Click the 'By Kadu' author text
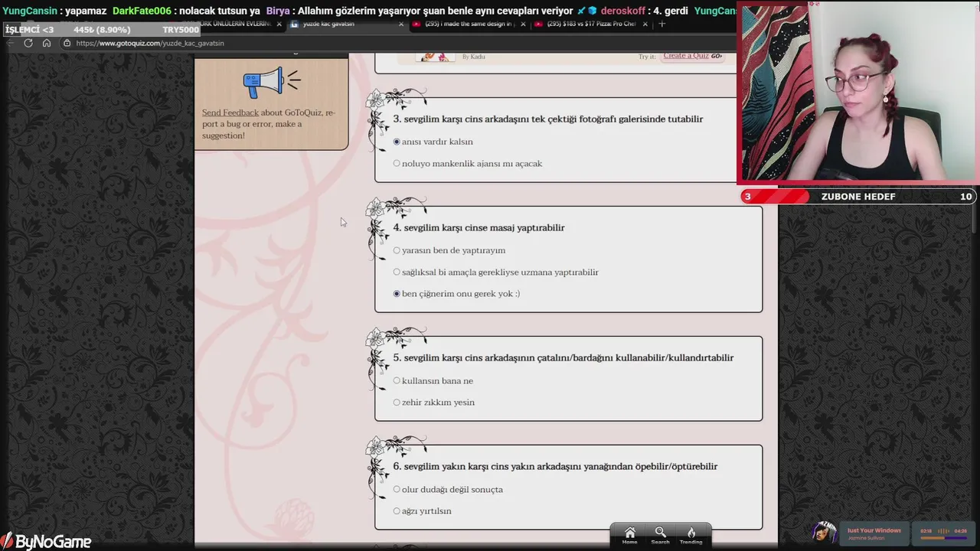 click(474, 57)
